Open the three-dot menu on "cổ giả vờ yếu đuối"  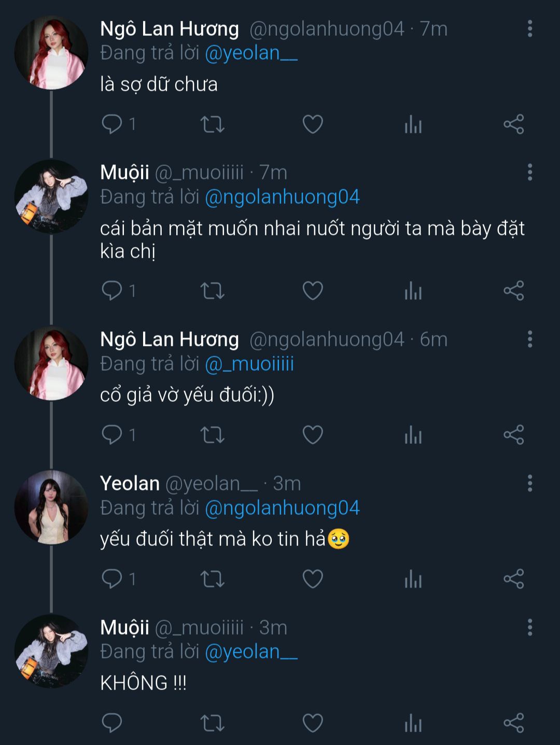tap(530, 339)
